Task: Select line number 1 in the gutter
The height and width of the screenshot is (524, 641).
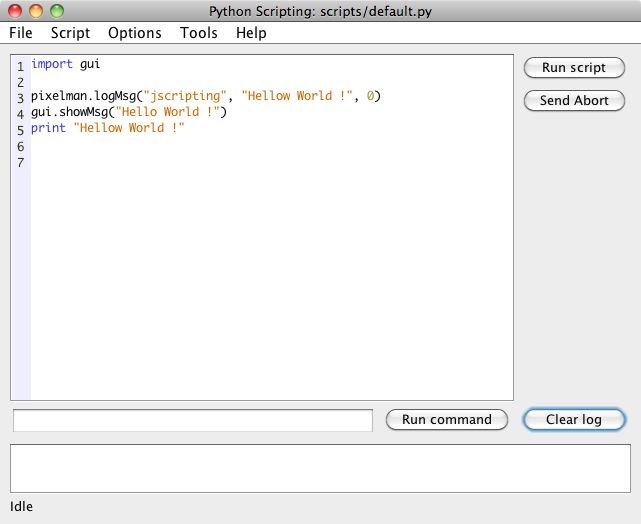Action: tap(21, 67)
